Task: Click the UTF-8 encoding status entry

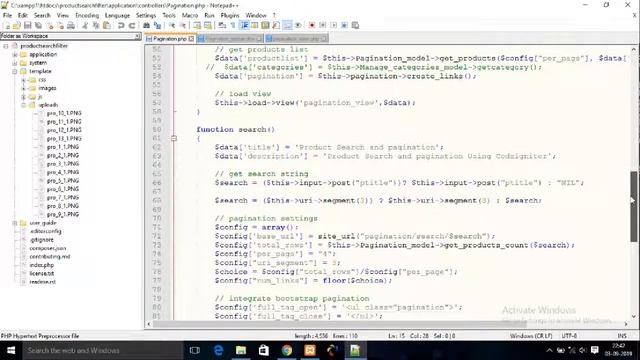Action: tap(569, 336)
